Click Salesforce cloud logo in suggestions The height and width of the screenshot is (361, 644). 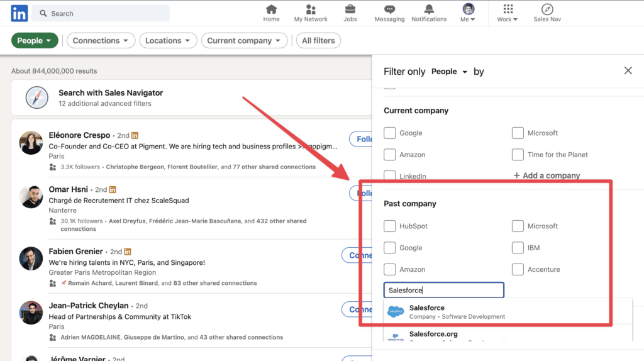[396, 312]
